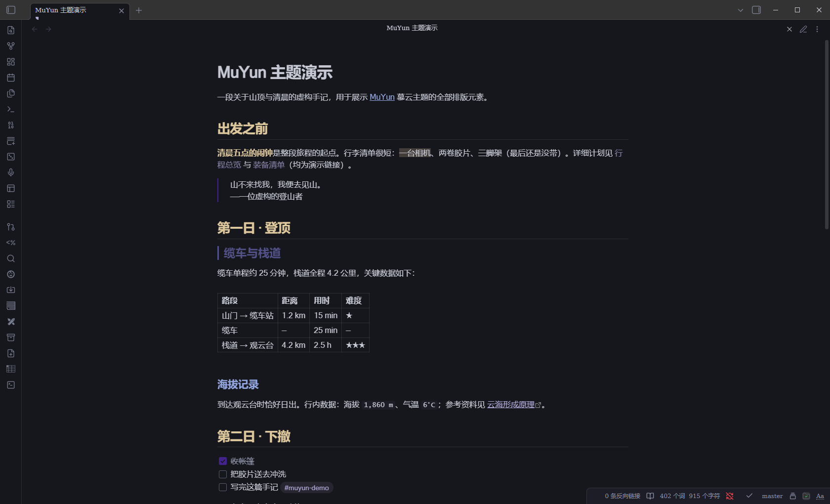Click the table sheet ribbon icon
Screen dimensions: 830x504
[11, 369]
